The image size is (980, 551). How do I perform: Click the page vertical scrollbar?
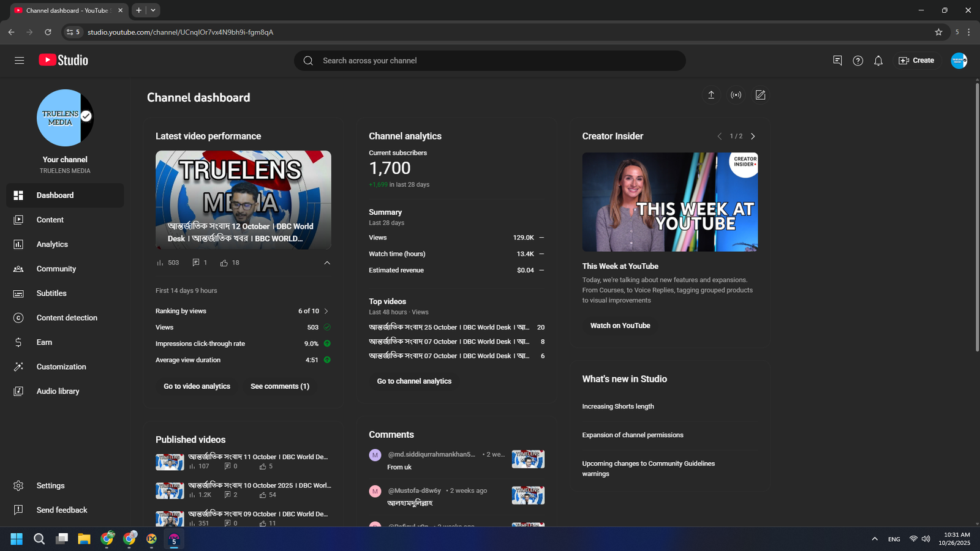click(976, 214)
